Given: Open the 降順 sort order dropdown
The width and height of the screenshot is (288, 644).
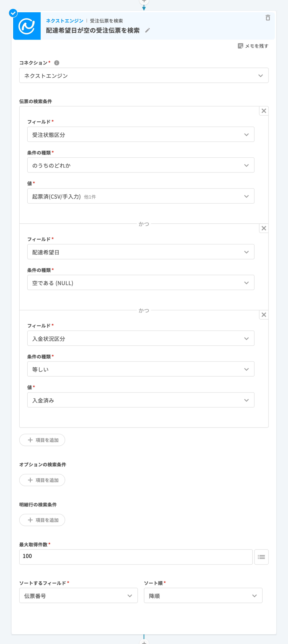Looking at the screenshot, I should coord(203,595).
